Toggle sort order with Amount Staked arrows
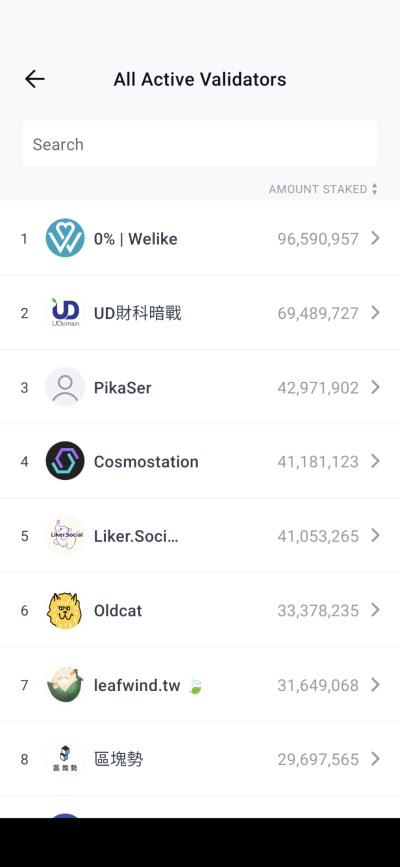The height and width of the screenshot is (867, 400). tap(375, 189)
